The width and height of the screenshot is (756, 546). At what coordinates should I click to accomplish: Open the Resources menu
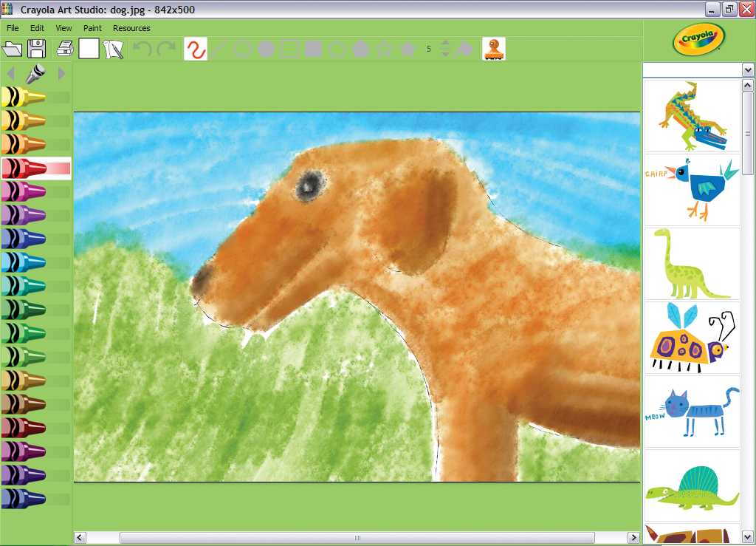pyautogui.click(x=131, y=28)
